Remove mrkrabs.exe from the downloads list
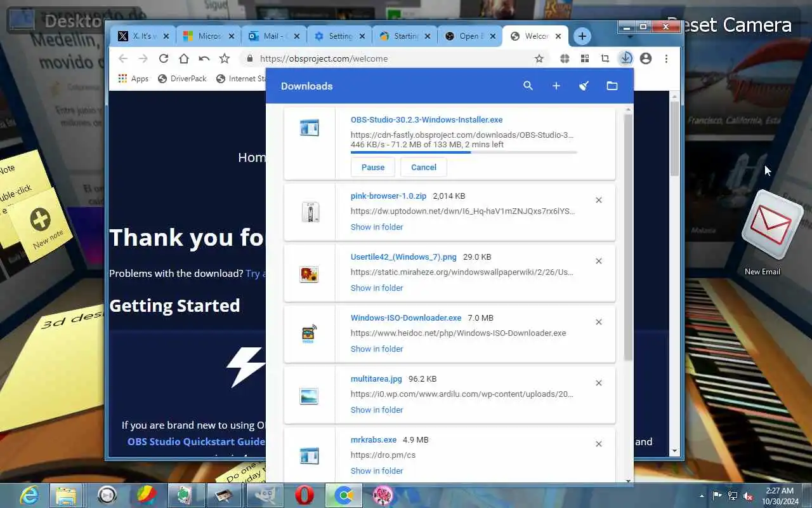The height and width of the screenshot is (508, 812). 599,444
